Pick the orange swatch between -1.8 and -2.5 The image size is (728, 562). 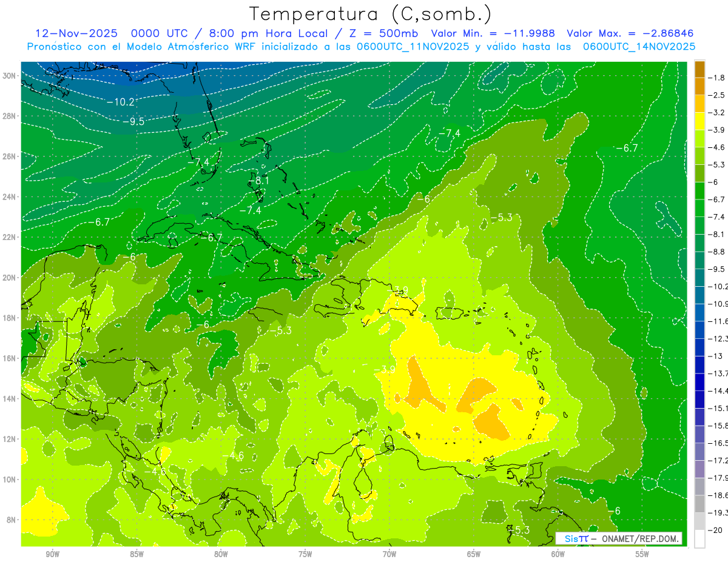coord(699,87)
